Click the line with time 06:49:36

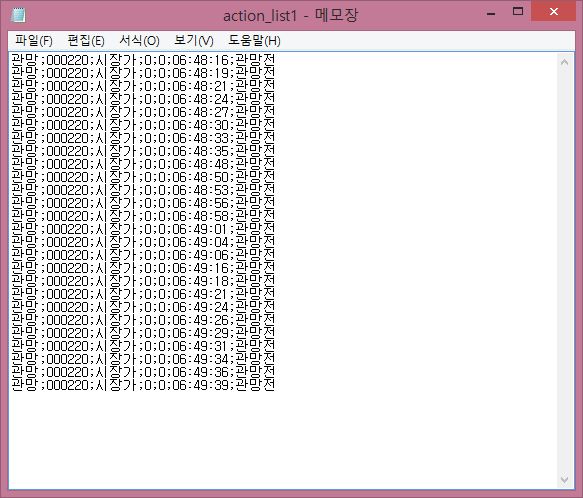(x=143, y=373)
